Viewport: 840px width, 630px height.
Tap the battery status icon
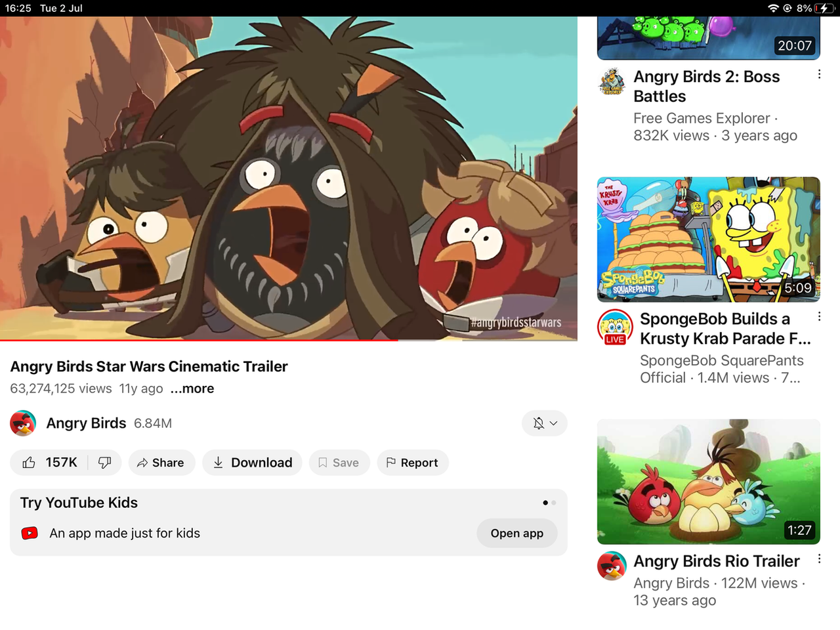pyautogui.click(x=824, y=8)
